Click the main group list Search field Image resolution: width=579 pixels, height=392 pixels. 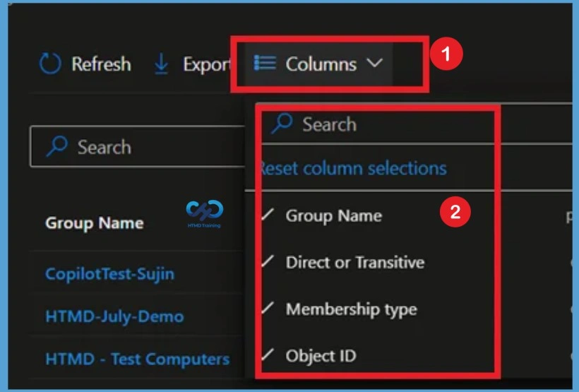point(138,147)
